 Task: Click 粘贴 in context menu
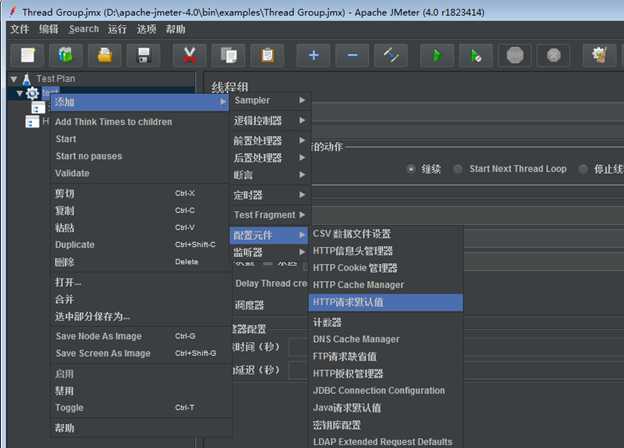coord(140,228)
